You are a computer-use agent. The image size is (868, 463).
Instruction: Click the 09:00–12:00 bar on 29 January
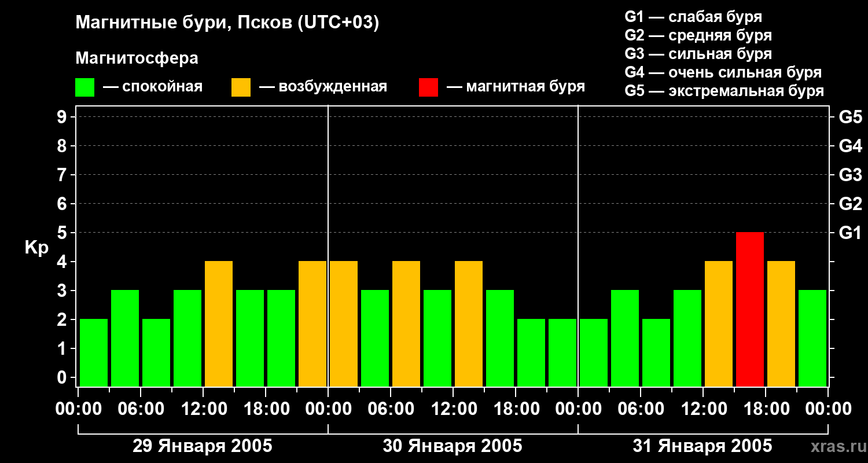(187, 338)
